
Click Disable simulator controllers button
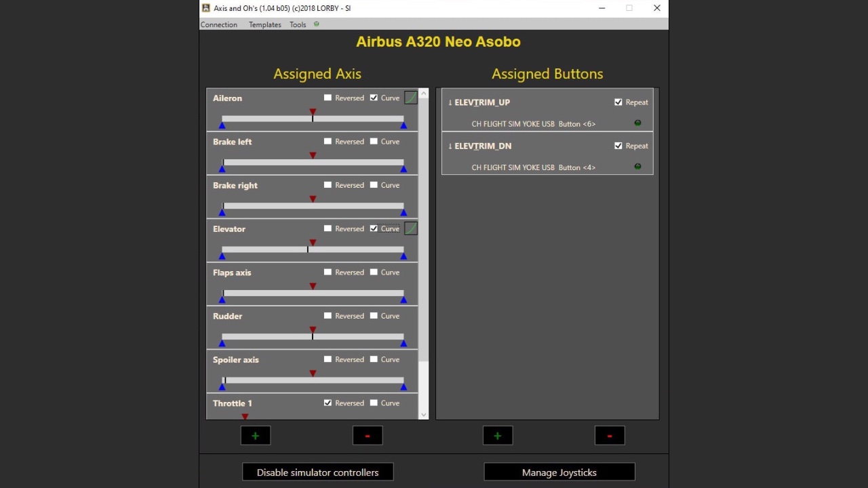[318, 472]
